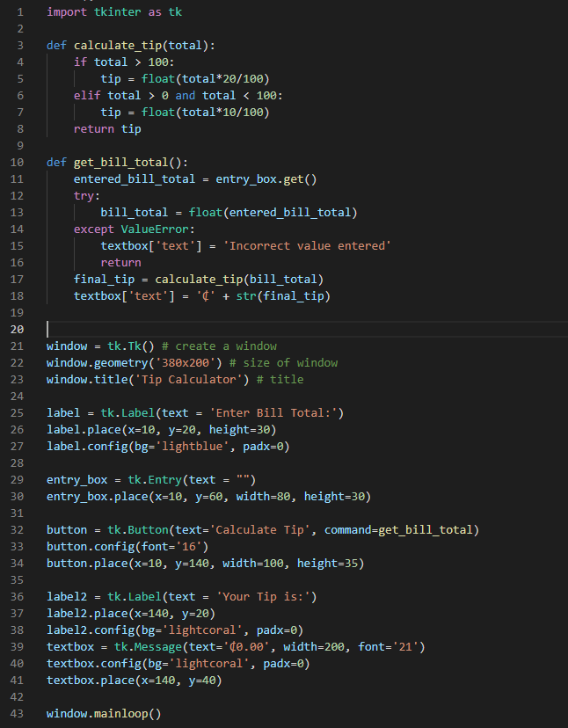Click 'bill_total' variable on line 13
Image resolution: width=568 pixels, height=728 pixels.
point(135,213)
